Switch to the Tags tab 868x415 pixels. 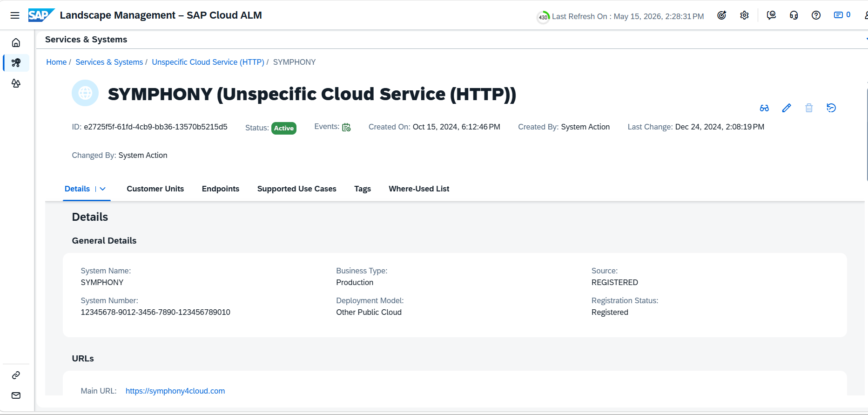tap(363, 189)
